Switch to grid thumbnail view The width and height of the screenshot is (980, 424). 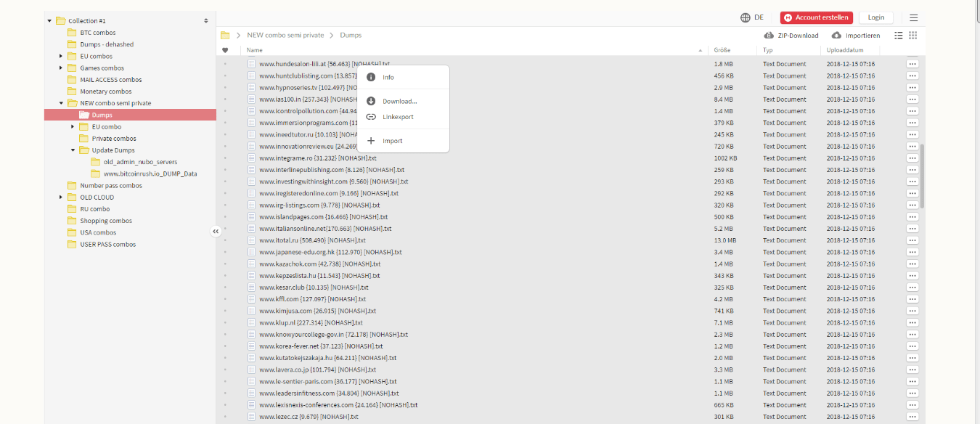point(913,36)
